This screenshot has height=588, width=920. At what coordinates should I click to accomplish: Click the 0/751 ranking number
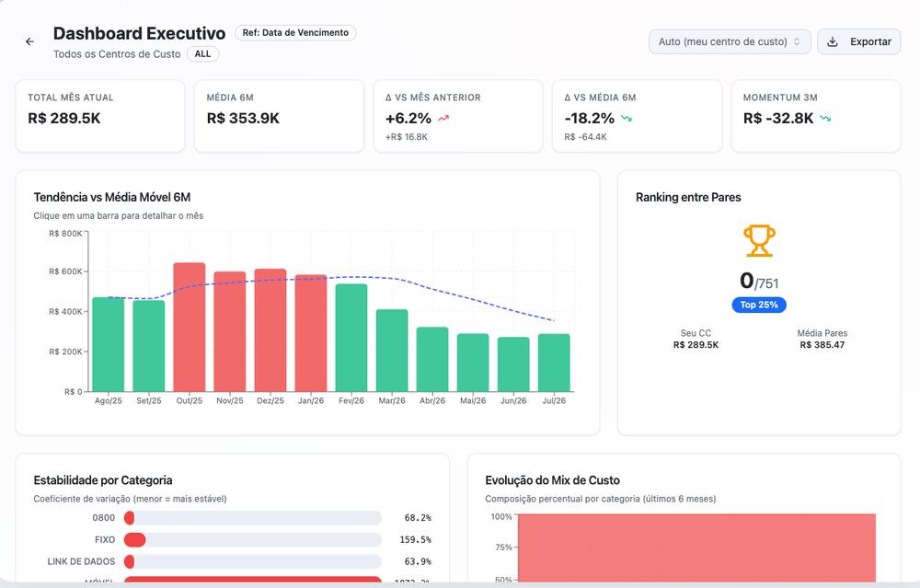(759, 281)
